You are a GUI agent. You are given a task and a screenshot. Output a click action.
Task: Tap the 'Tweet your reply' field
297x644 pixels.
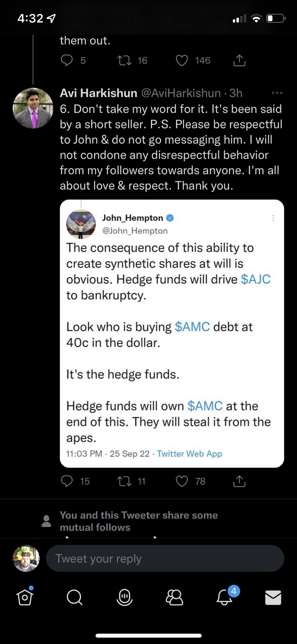coord(165,558)
